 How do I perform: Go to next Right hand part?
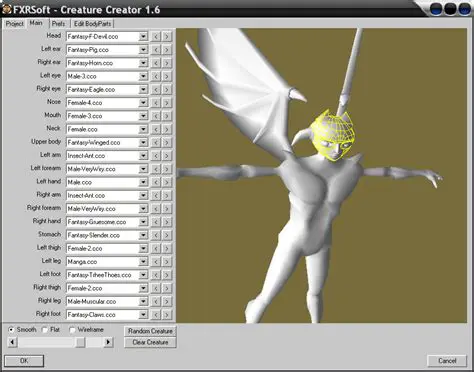(166, 222)
